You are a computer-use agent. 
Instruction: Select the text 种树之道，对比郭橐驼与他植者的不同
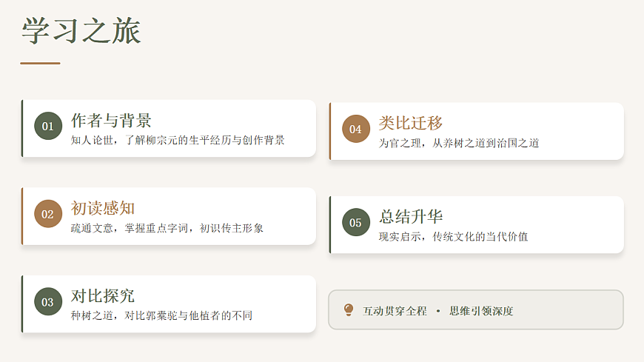click(x=162, y=315)
